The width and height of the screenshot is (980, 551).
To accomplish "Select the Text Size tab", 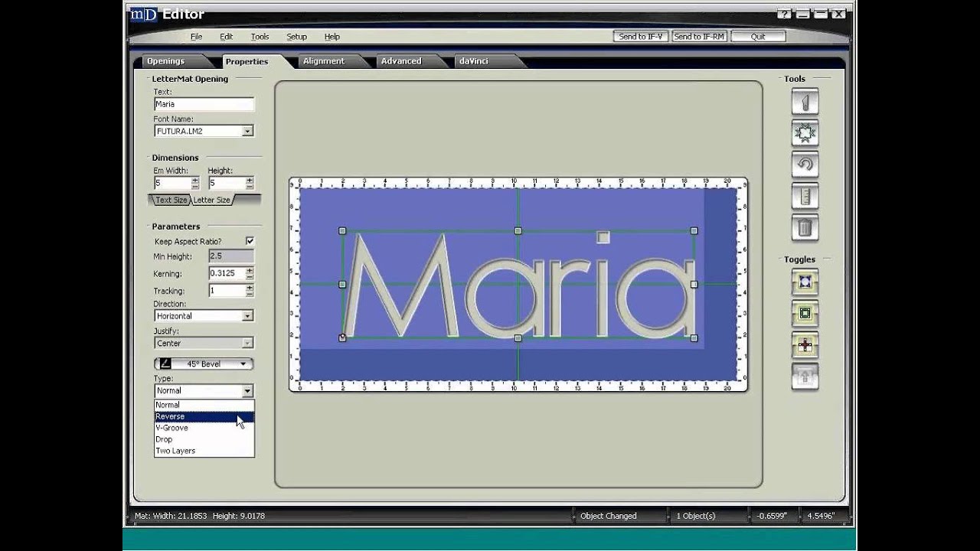I will 171,200.
